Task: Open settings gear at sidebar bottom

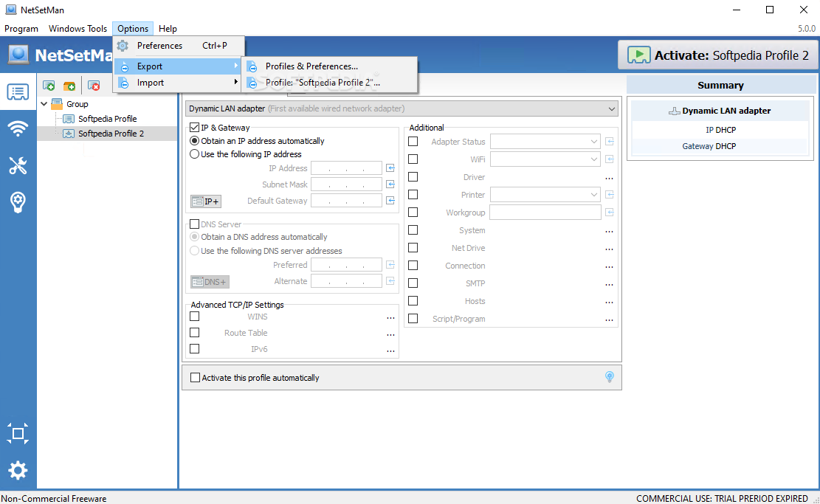Action: (x=18, y=471)
